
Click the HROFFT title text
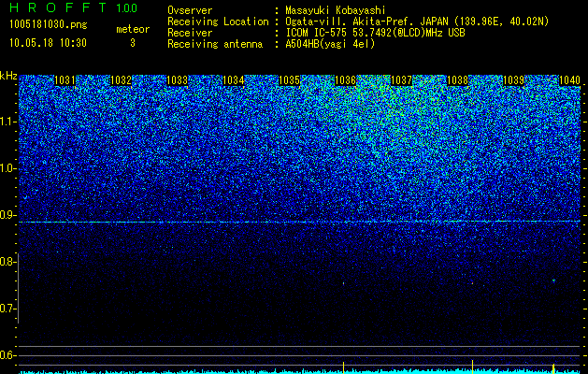point(58,7)
